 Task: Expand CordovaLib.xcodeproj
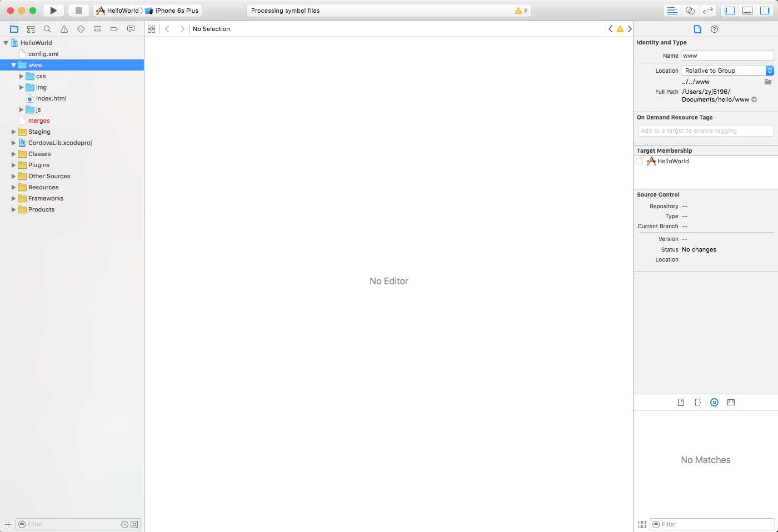(x=14, y=143)
